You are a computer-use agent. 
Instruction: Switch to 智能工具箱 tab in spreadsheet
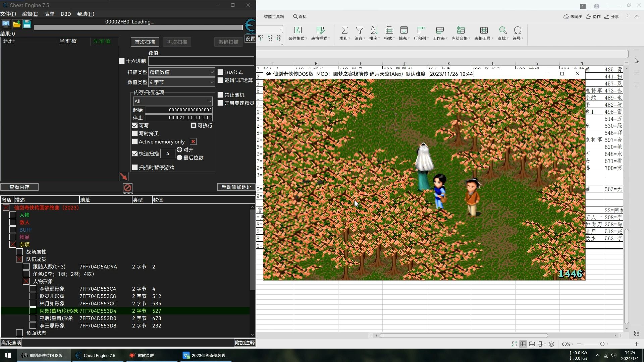274,16
